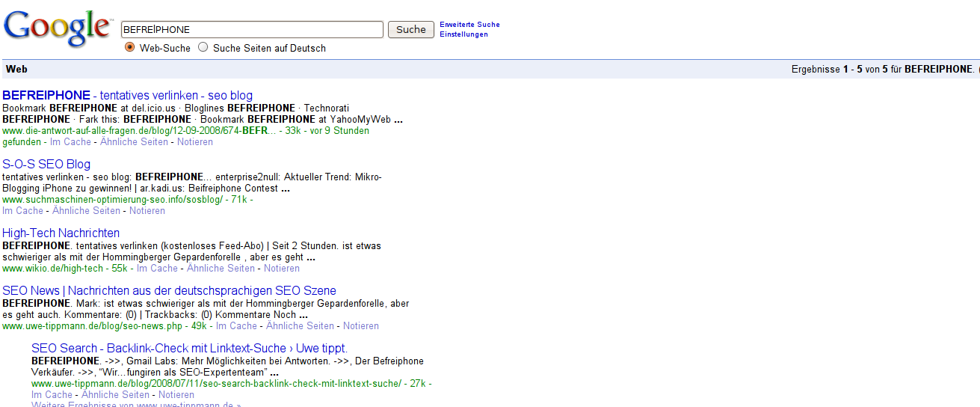Open Ähnliche Seiten for wikio.de result

click(x=221, y=269)
